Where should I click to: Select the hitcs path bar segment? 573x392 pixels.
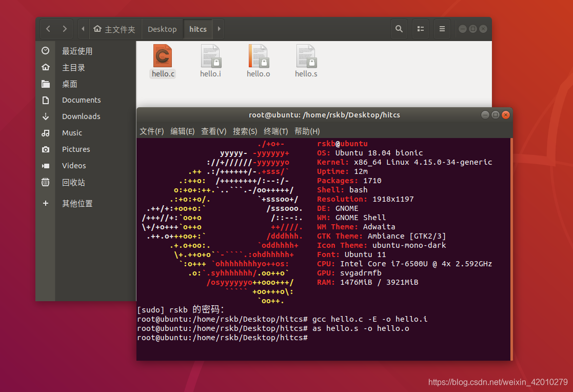[198, 29]
